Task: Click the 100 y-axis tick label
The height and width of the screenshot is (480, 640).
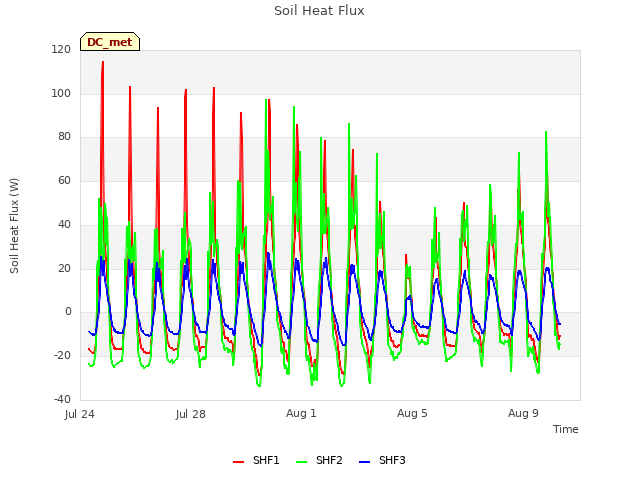Action: (x=61, y=93)
